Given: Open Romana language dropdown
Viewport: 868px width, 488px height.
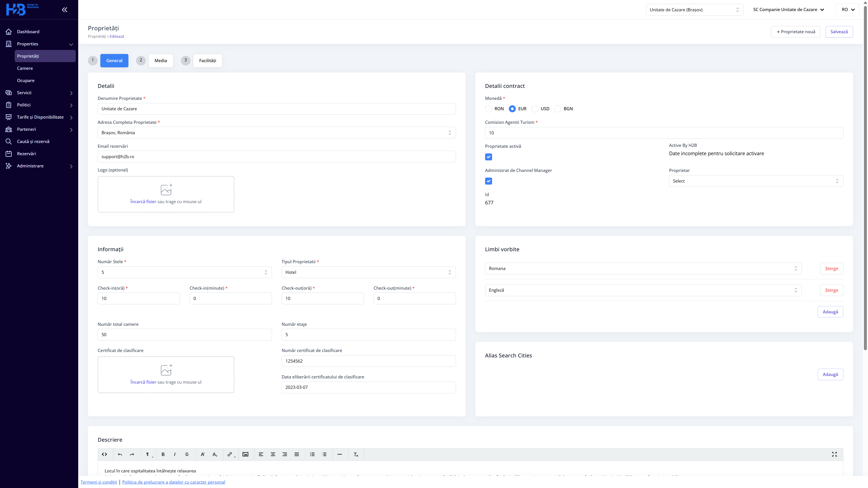Looking at the screenshot, I should [x=643, y=268].
